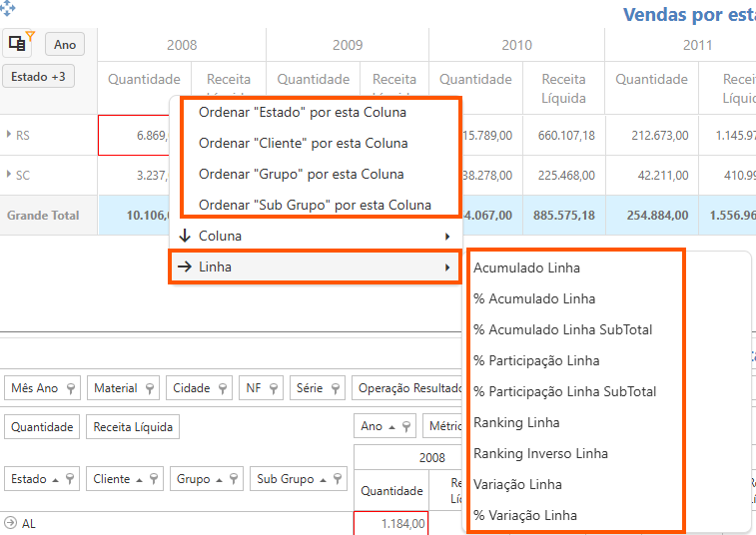
Task: Choose Acumulado Linha
Action: (526, 267)
